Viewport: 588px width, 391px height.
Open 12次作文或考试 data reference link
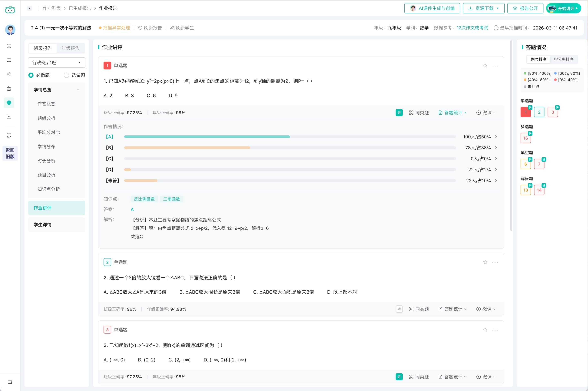pos(472,28)
